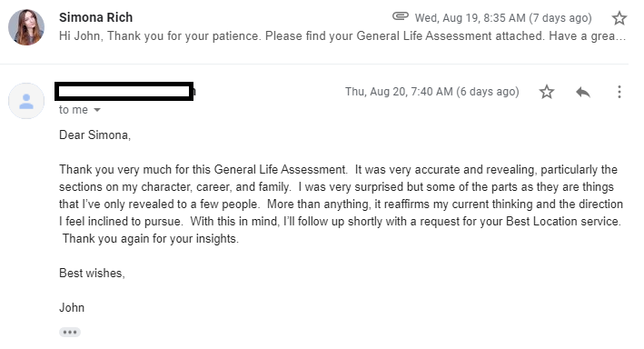Screen dimensions: 644x349
Task: Star the Aug 20 reply from John
Action: pos(546,92)
